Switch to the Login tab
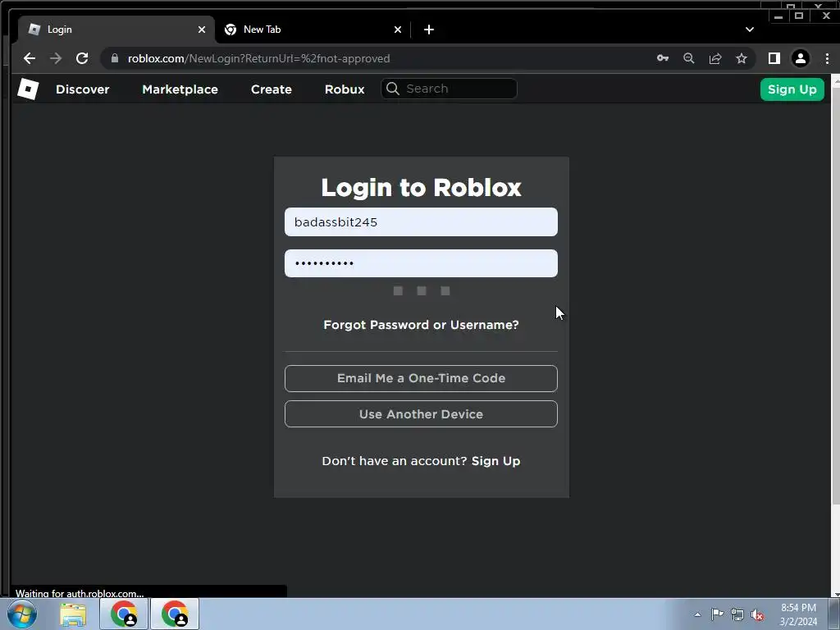This screenshot has height=630, width=840. [x=116, y=30]
